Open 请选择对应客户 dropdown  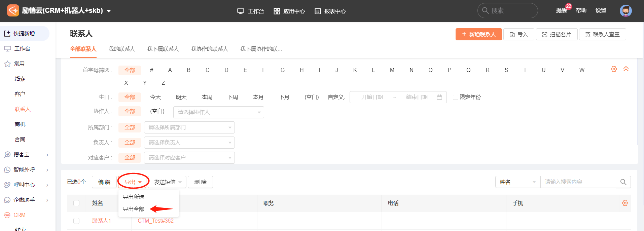(189, 158)
